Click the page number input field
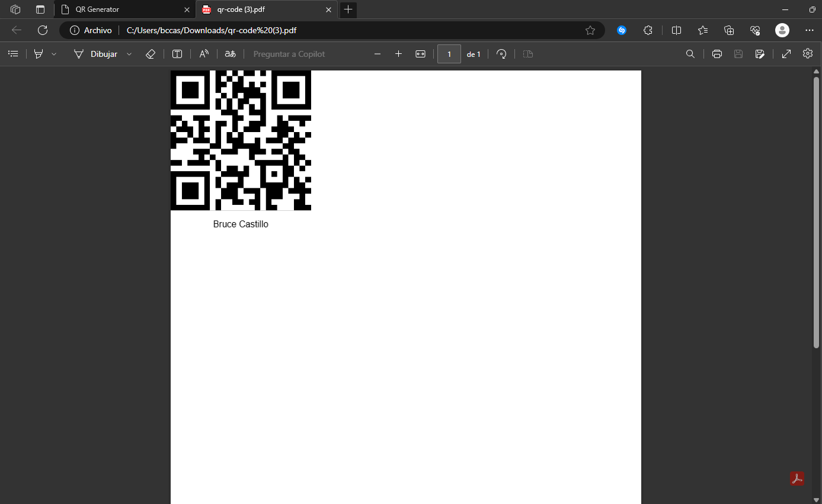Screen dimensions: 822x504 (x=449, y=54)
